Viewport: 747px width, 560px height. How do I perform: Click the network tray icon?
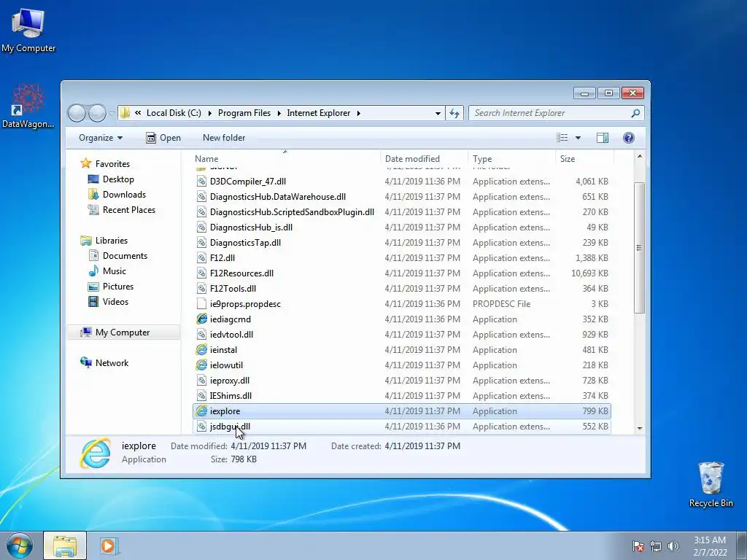[656, 546]
